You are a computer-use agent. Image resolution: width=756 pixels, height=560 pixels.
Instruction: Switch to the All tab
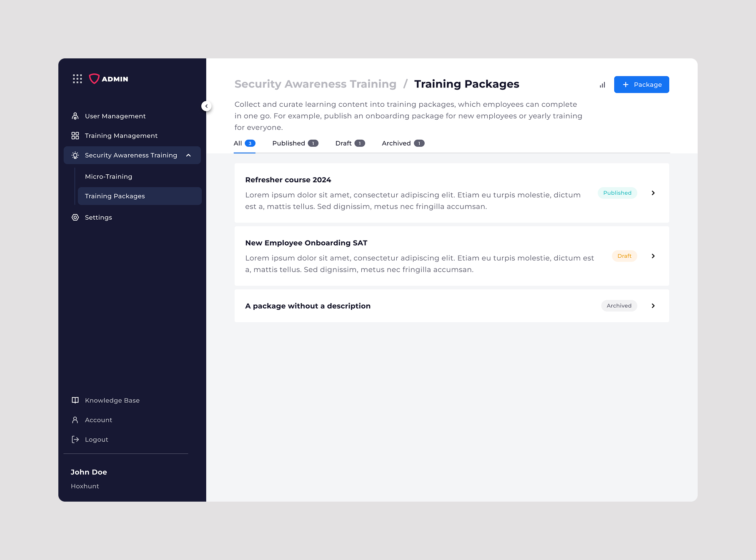(245, 143)
